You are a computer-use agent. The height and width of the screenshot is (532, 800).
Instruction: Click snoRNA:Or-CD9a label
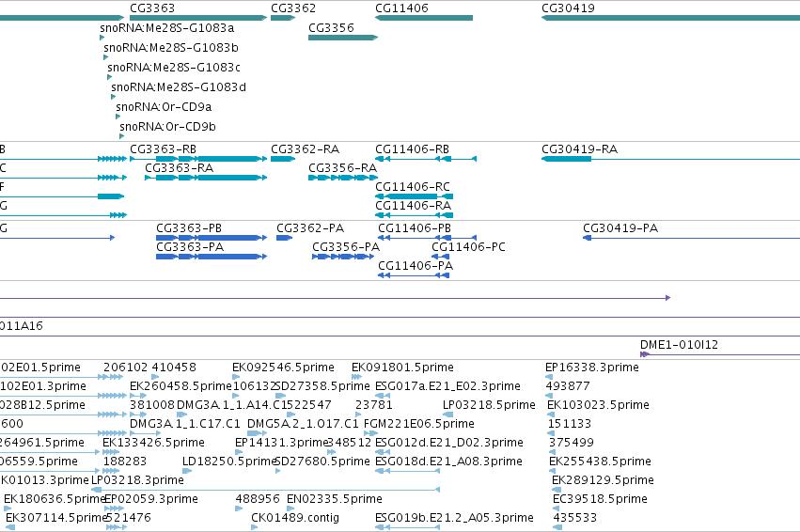point(164,106)
